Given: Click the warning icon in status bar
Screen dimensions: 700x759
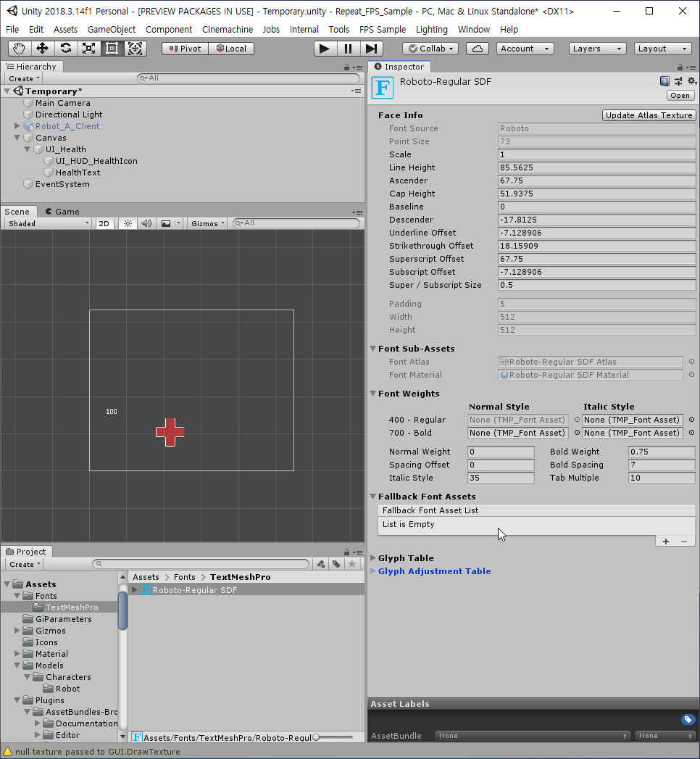Looking at the screenshot, I should [x=8, y=751].
